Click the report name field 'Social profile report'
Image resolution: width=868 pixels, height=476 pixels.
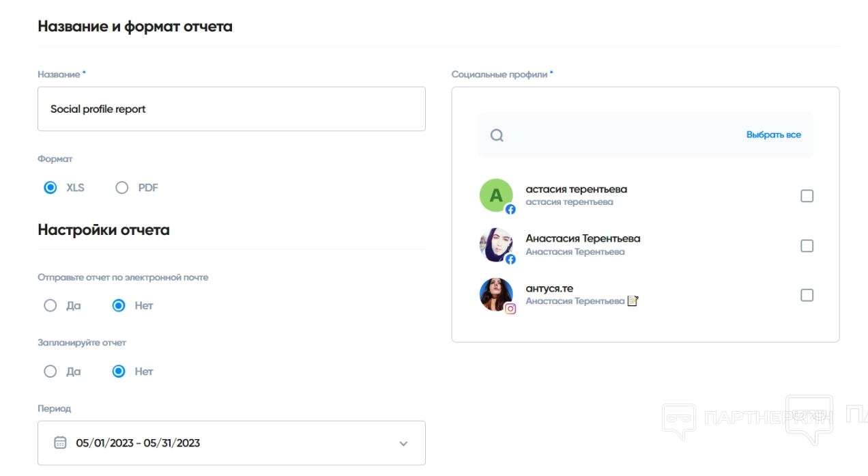tap(231, 109)
